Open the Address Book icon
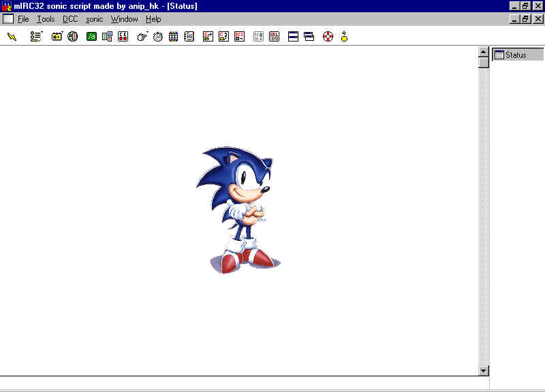Viewport: 545px width, 392px height. click(x=189, y=37)
